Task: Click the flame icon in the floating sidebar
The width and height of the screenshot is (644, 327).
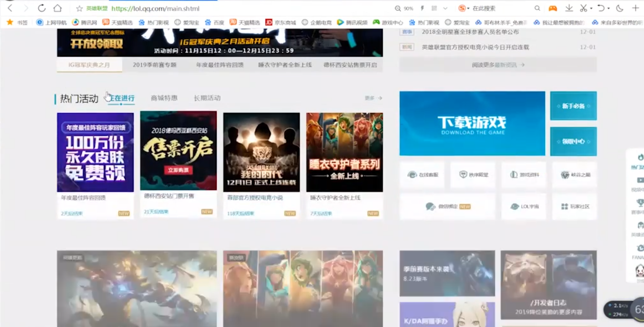Action: pos(640,157)
